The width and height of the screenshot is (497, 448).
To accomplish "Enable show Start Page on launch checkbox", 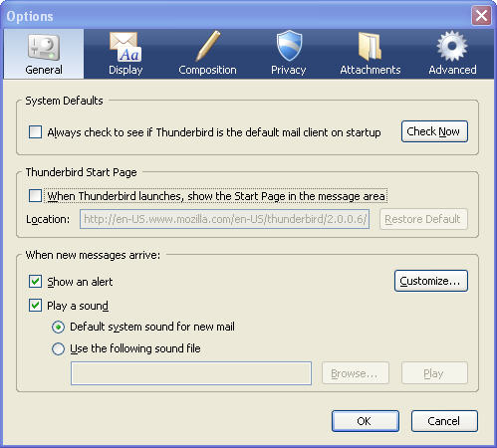I will [35, 195].
